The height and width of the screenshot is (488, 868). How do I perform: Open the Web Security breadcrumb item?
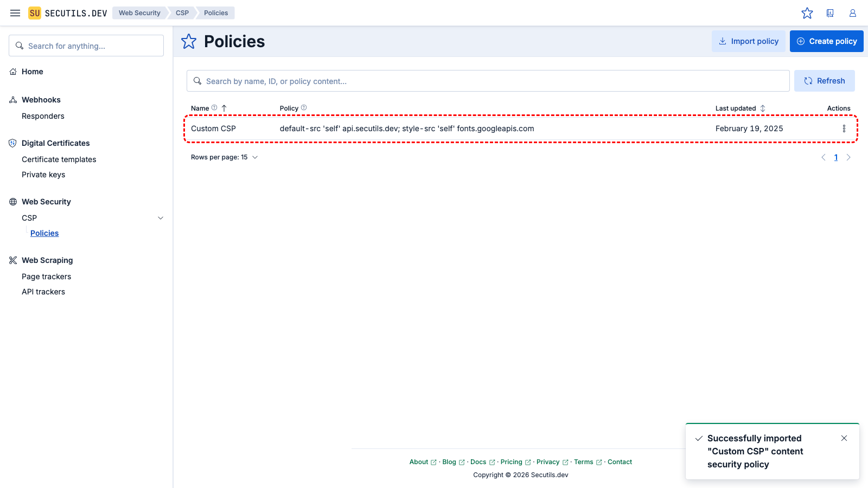(139, 12)
